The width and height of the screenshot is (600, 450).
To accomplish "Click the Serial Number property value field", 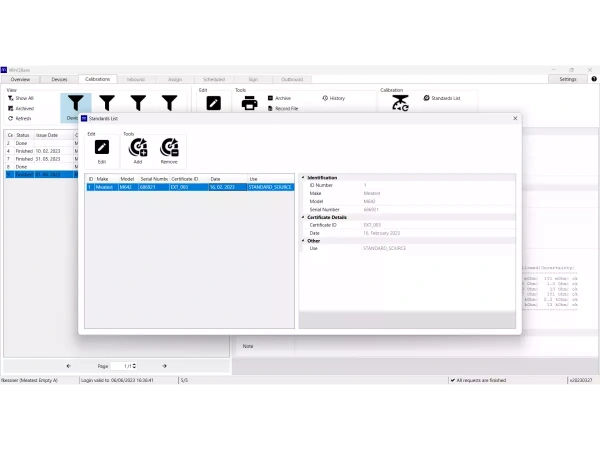I will tap(438, 209).
